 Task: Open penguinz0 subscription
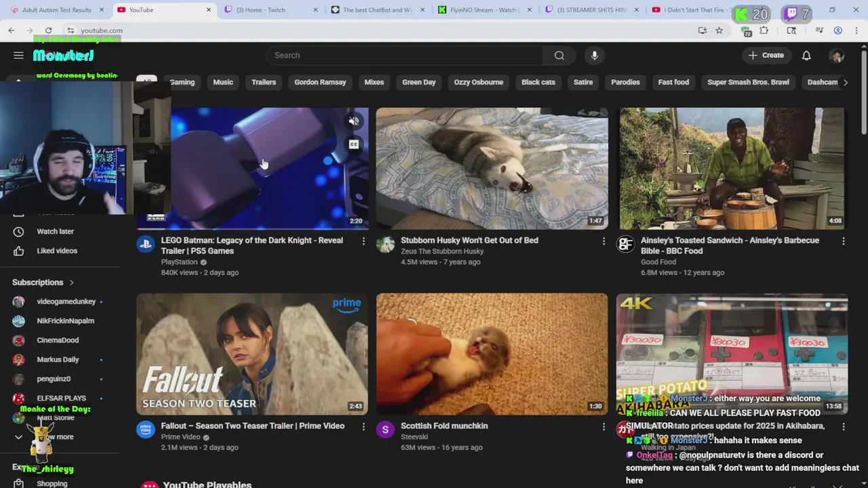tap(60, 379)
